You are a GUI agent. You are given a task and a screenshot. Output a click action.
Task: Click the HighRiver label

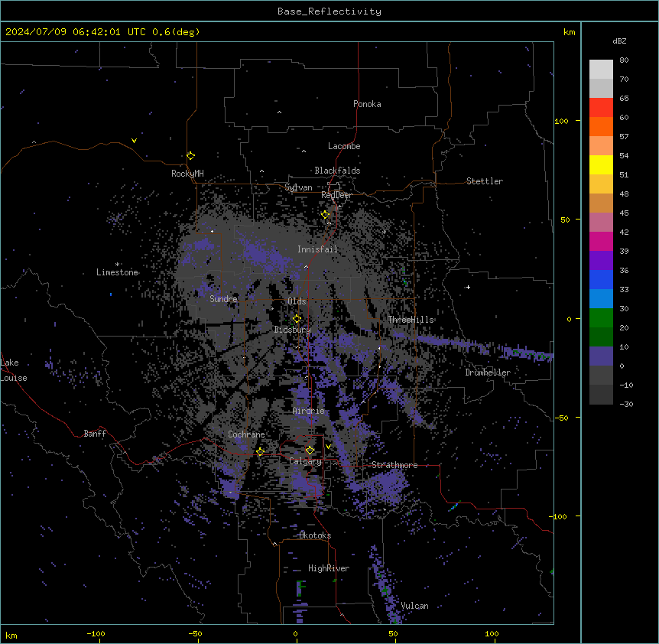(329, 568)
